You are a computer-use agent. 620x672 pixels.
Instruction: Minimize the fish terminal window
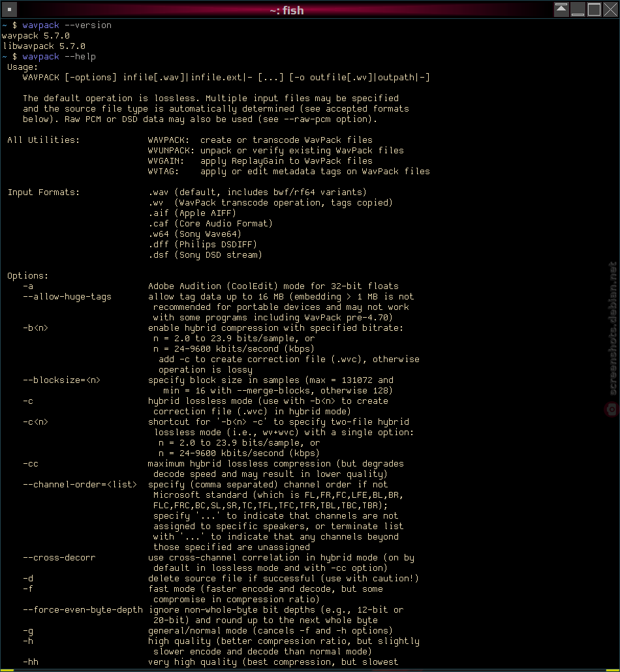click(x=578, y=9)
